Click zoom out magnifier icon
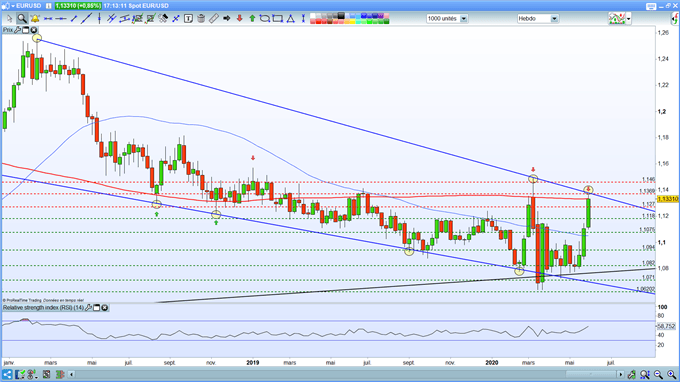 658,374
